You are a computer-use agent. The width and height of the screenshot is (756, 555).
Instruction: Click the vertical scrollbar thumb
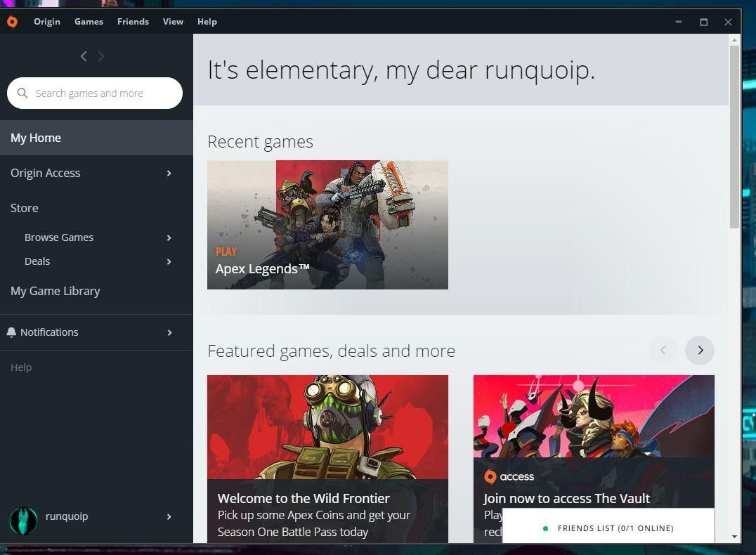click(x=734, y=137)
